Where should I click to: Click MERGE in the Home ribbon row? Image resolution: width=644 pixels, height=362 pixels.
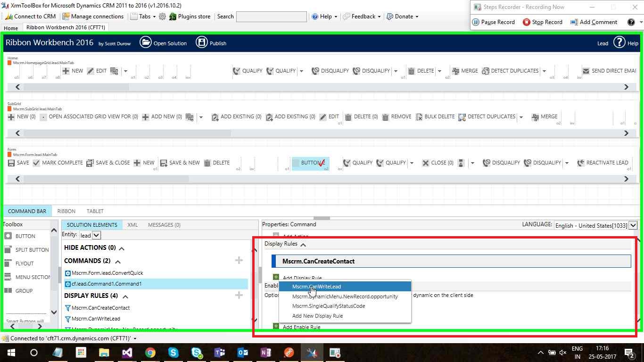[x=465, y=71]
